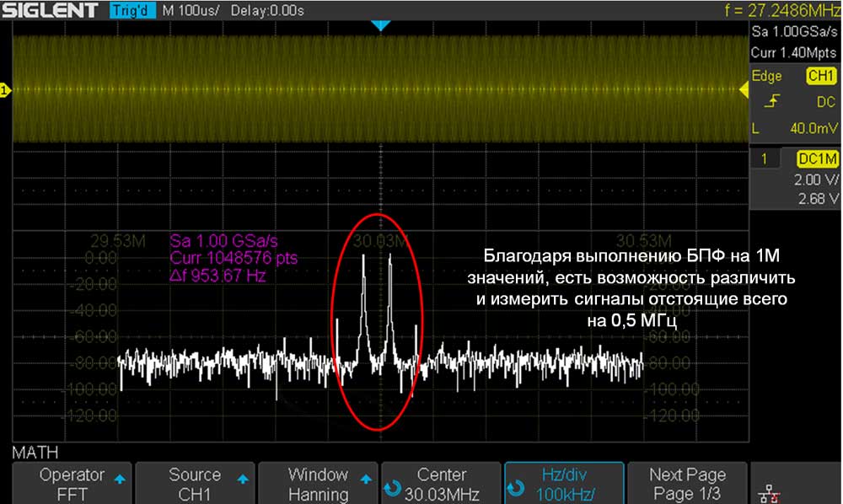Click the blue trigger position marker at top
Screen dimensions: 843x504
[x=381, y=26]
